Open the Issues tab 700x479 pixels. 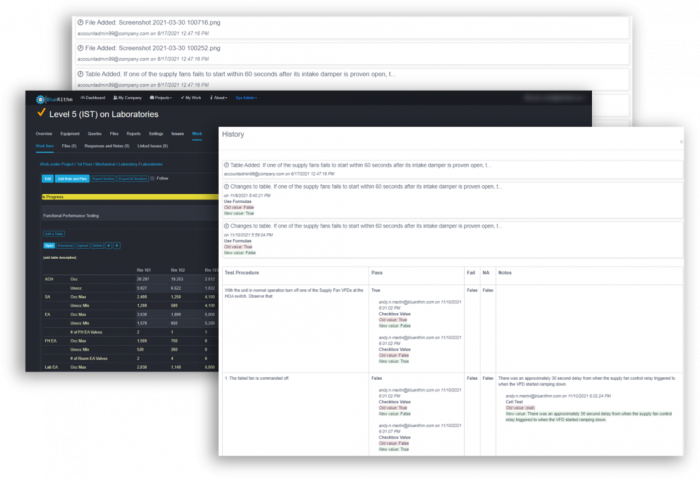point(178,133)
